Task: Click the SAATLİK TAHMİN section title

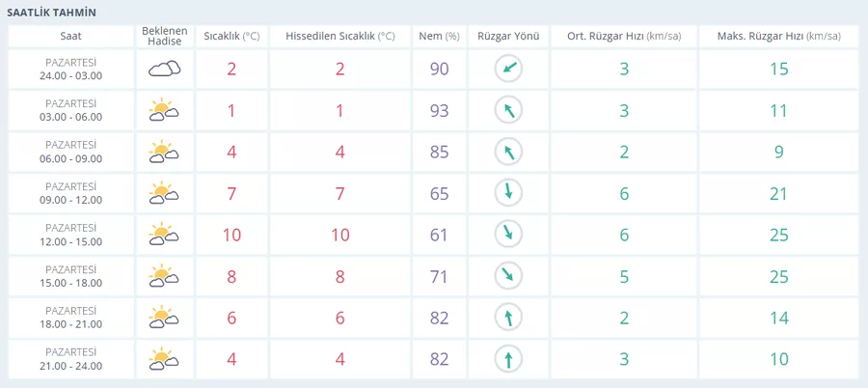Action: click(x=52, y=12)
